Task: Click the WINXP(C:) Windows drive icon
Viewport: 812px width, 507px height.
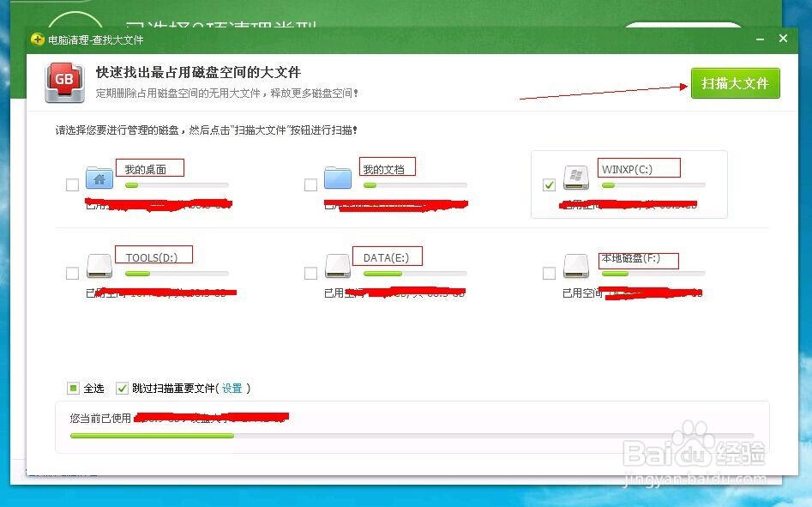Action: 575,178
